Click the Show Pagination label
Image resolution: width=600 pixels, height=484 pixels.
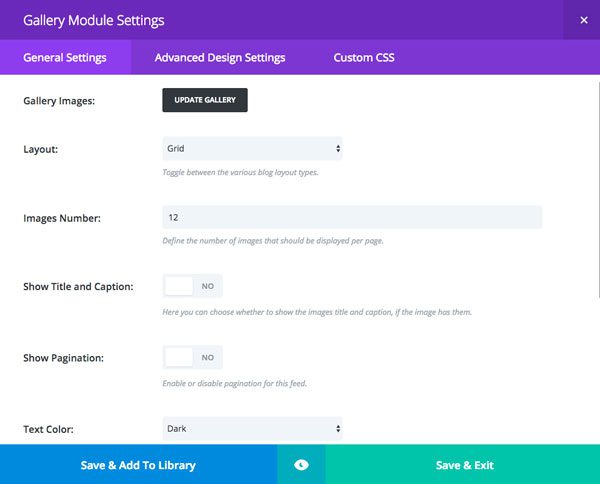[x=63, y=358]
